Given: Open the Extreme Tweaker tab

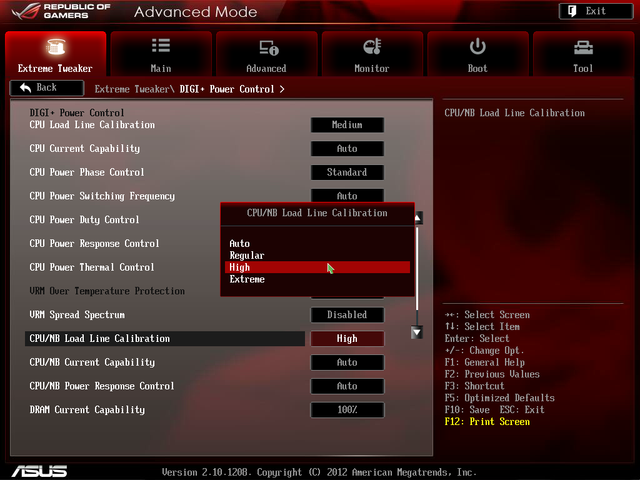Looking at the screenshot, I should click(56, 53).
